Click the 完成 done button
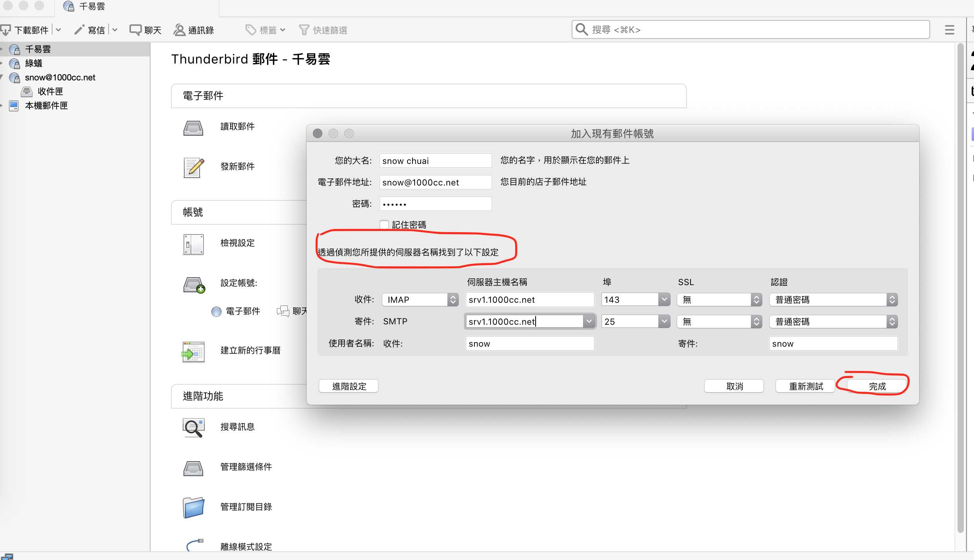This screenshot has height=560, width=974. tap(877, 386)
